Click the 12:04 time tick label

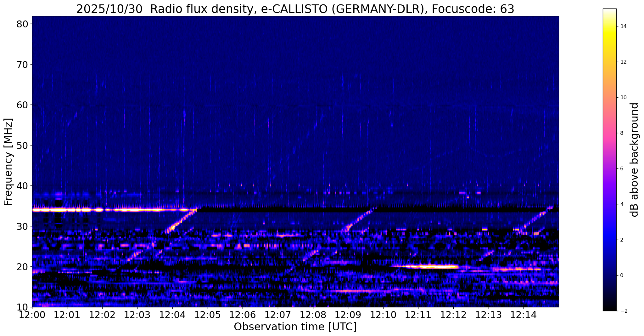172,315
